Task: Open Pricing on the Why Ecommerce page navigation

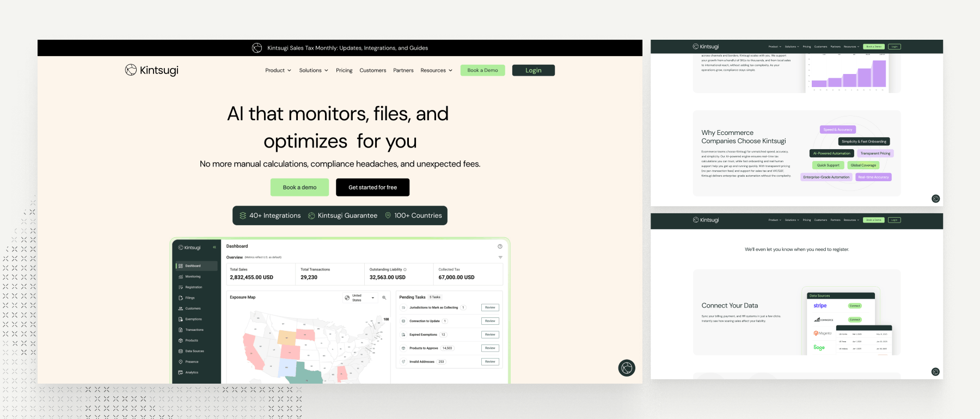Action: point(807,47)
